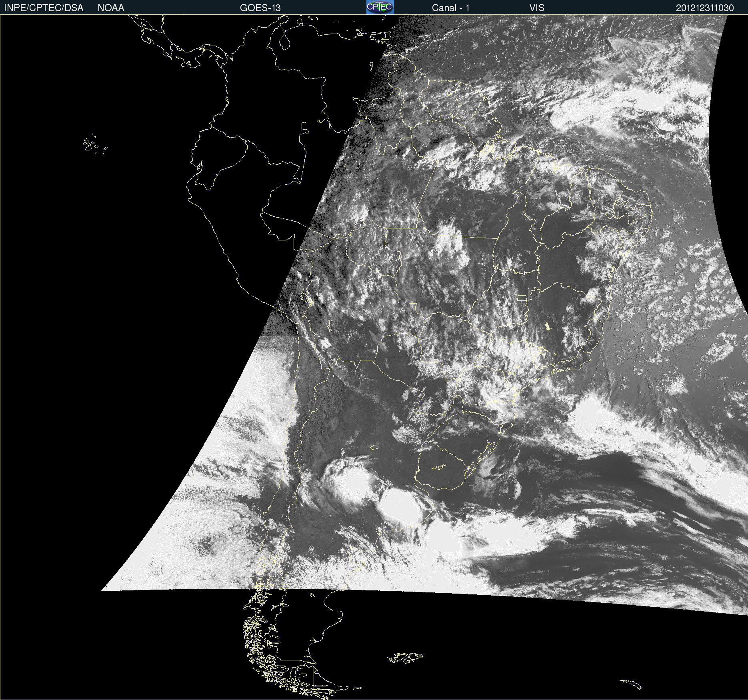Screen dimensions: 748x700
Task: Click the GOES-13 satellite label
Action: [x=260, y=8]
